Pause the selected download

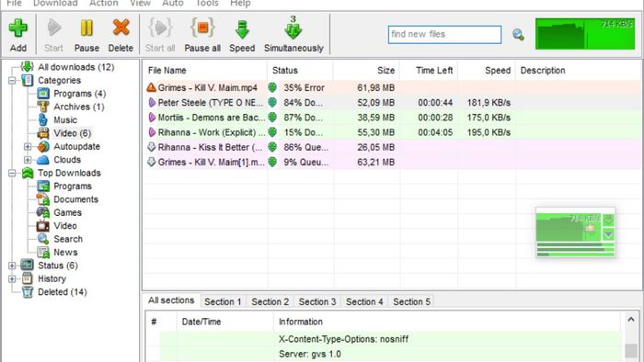click(x=86, y=35)
